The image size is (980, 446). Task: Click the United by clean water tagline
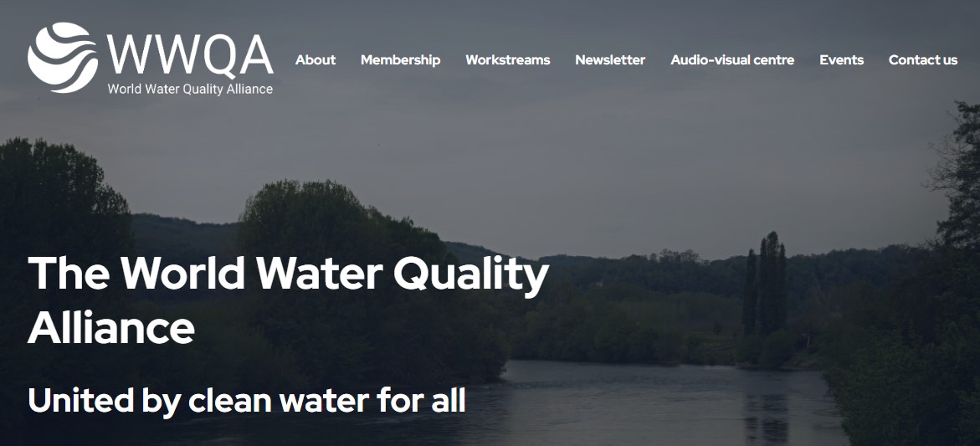(x=247, y=401)
